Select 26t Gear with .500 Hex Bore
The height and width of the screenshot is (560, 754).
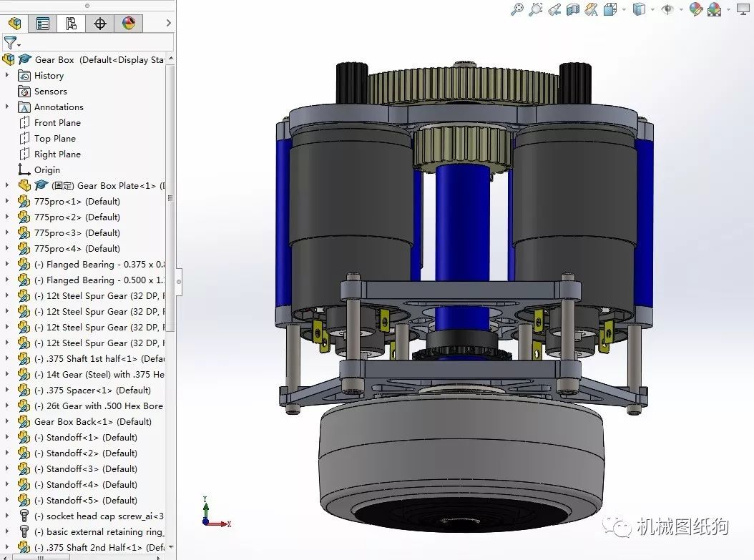point(99,406)
